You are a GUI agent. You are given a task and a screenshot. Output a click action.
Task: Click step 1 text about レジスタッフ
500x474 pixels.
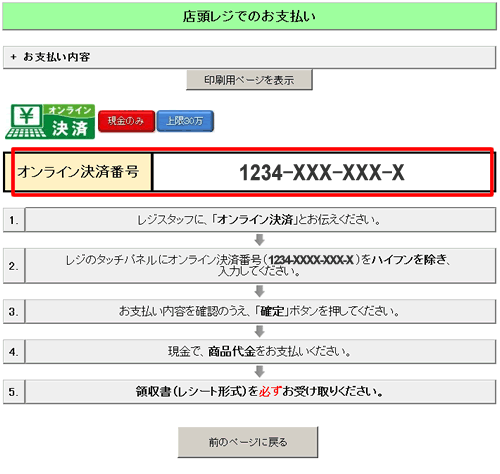point(260,219)
